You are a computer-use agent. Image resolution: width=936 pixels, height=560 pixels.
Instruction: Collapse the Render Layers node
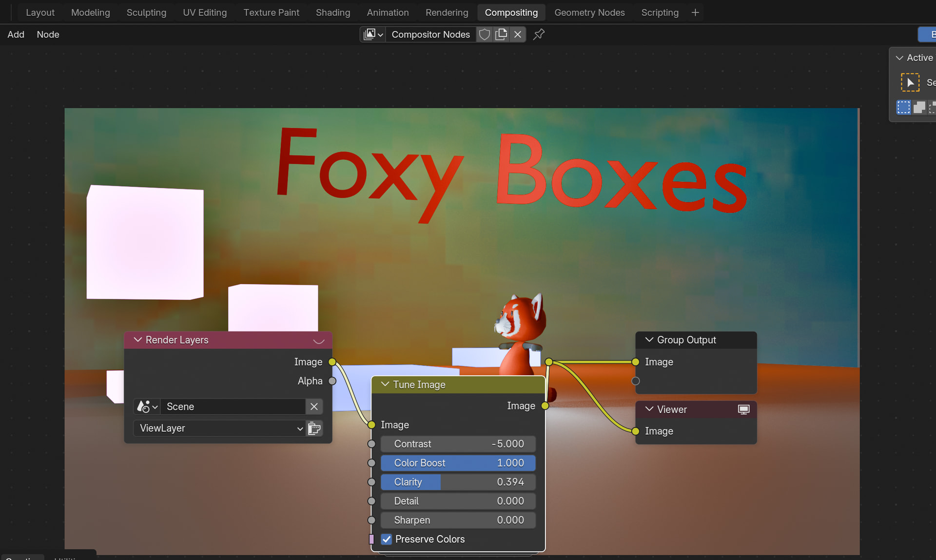coord(138,340)
